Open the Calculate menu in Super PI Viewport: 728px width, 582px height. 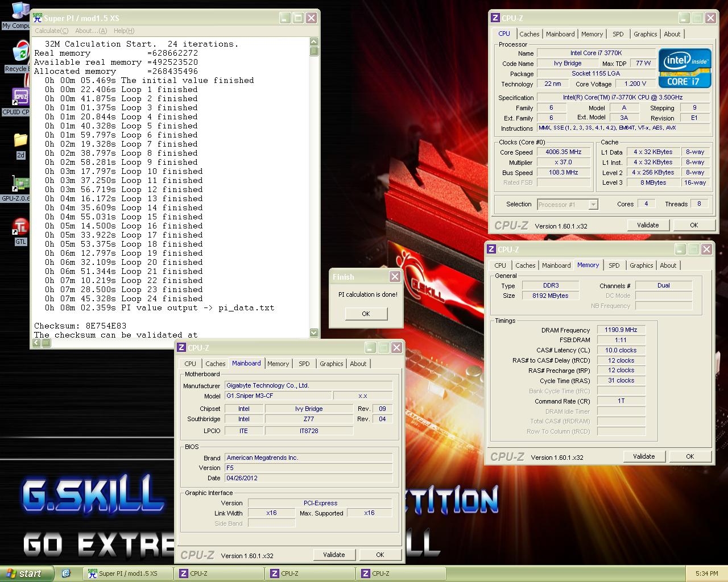51,31
